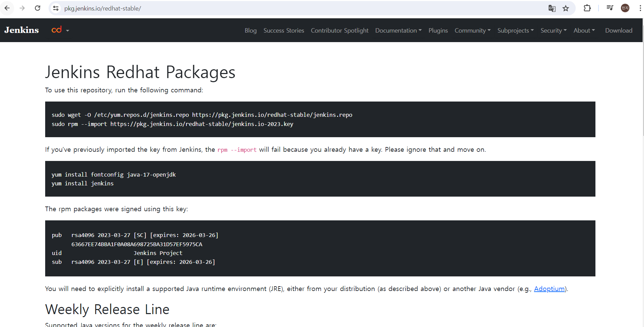Open Contributor Spotlight page
Image resolution: width=644 pixels, height=327 pixels.
coord(340,31)
